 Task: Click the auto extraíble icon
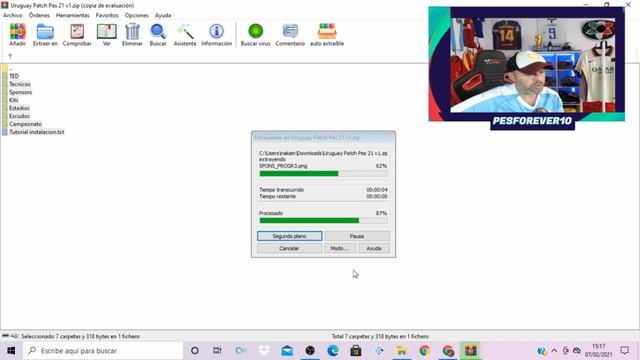click(327, 34)
